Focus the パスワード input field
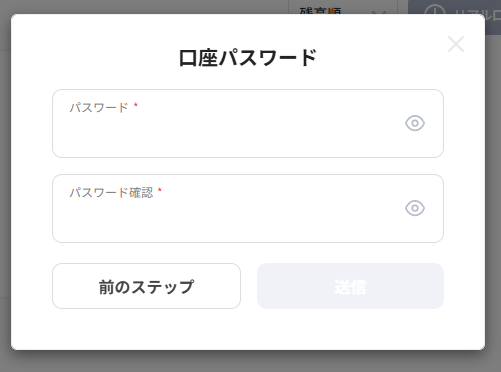This screenshot has width=501, height=372. pos(248,123)
